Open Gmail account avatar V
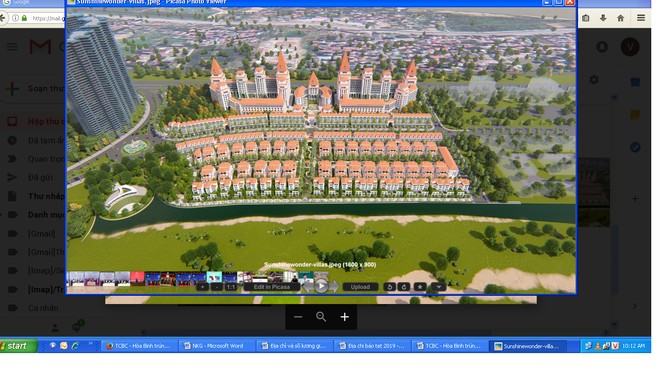Viewport: 660px width, 373px height. point(630,47)
